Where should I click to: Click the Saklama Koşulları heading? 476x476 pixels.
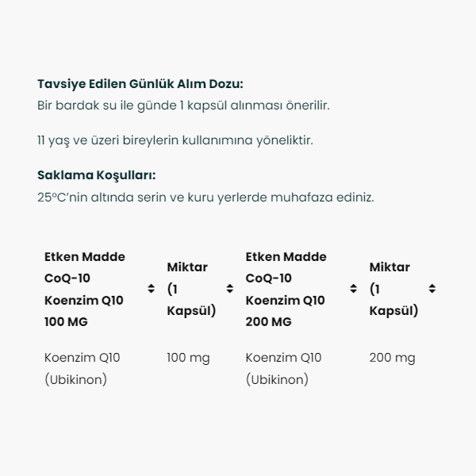[97, 175]
